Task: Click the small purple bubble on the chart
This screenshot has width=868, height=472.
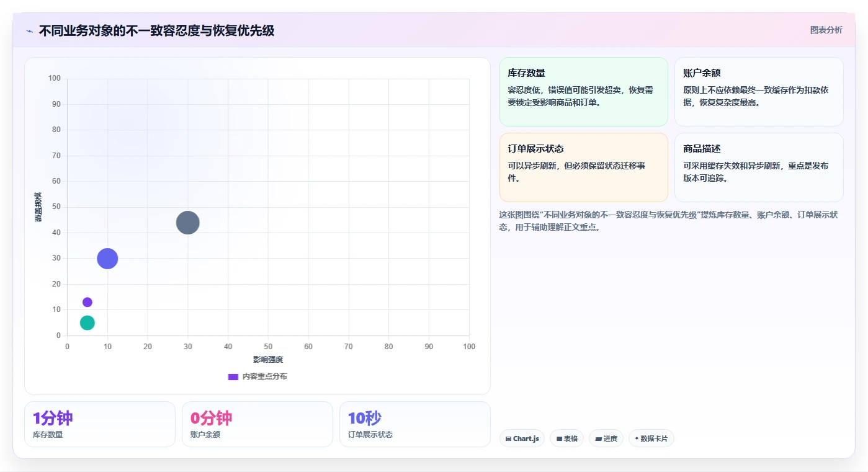Action: coord(87,302)
